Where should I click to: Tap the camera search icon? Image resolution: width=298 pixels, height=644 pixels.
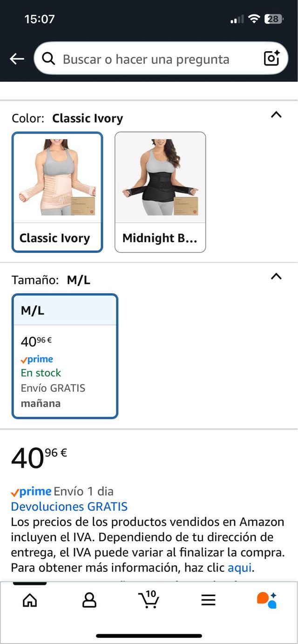pyautogui.click(x=271, y=58)
